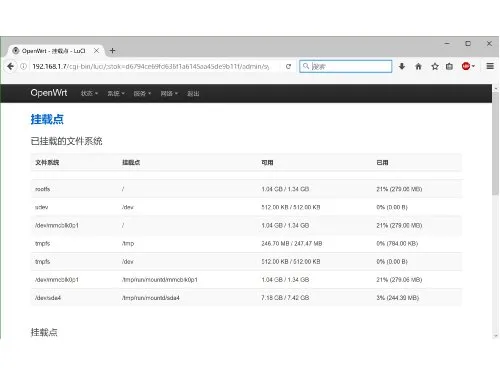Click the /tmp/run/mountd/sda4 mount point cell
500x375 pixels.
(x=151, y=298)
